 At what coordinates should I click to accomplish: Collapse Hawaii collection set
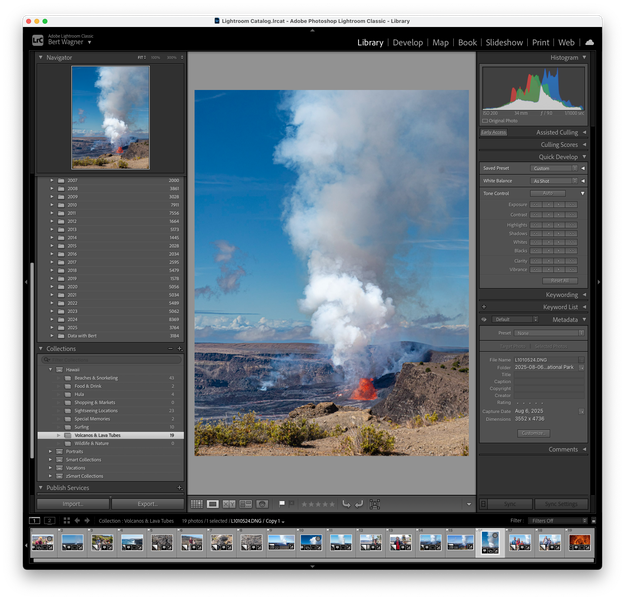pos(51,370)
